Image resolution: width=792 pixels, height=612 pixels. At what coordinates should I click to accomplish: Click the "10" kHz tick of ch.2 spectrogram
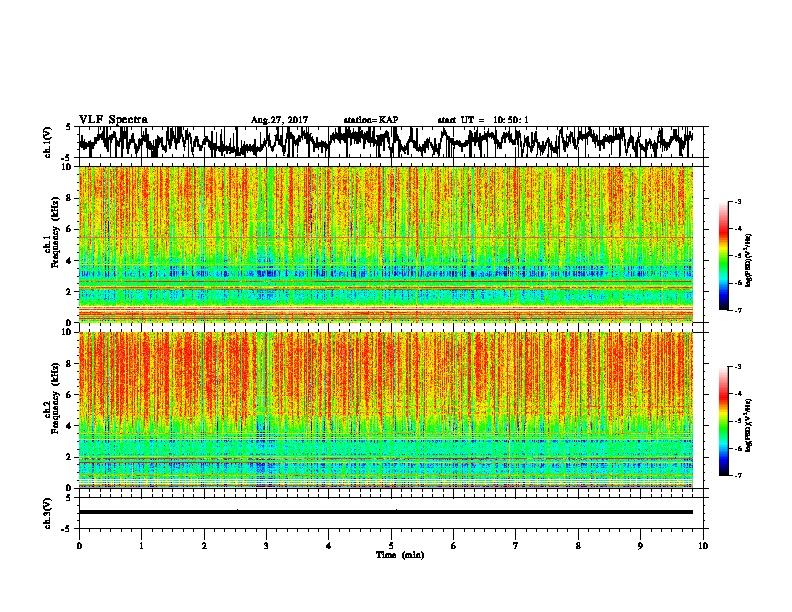67,332
